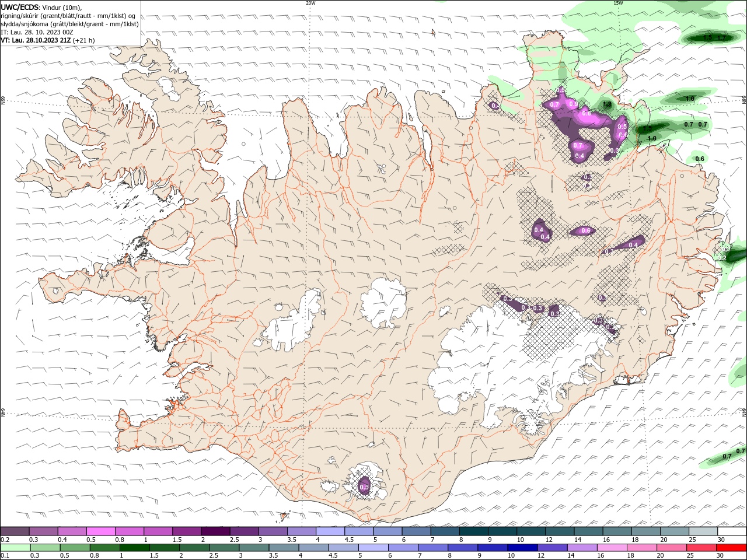Click the bright pink 0.5 swatch in upper legend row
The image size is (747, 560).
100,531
